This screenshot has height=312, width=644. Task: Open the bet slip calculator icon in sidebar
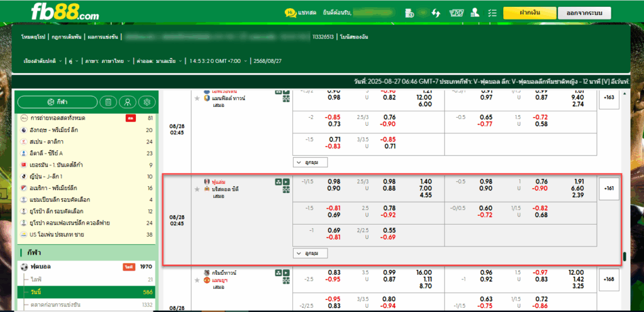[108, 102]
